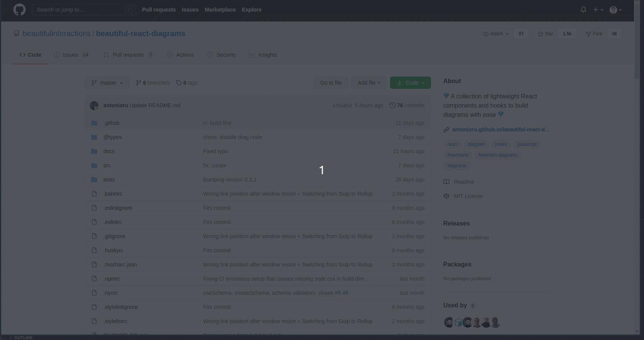This screenshot has width=644, height=340.
Task: Click the .babelrc file icon
Action: point(94,194)
